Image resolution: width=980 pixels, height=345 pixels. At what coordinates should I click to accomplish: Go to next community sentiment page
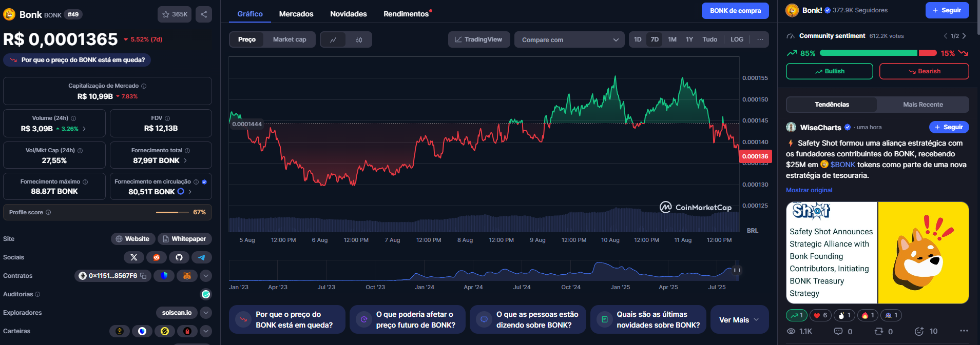pos(964,36)
